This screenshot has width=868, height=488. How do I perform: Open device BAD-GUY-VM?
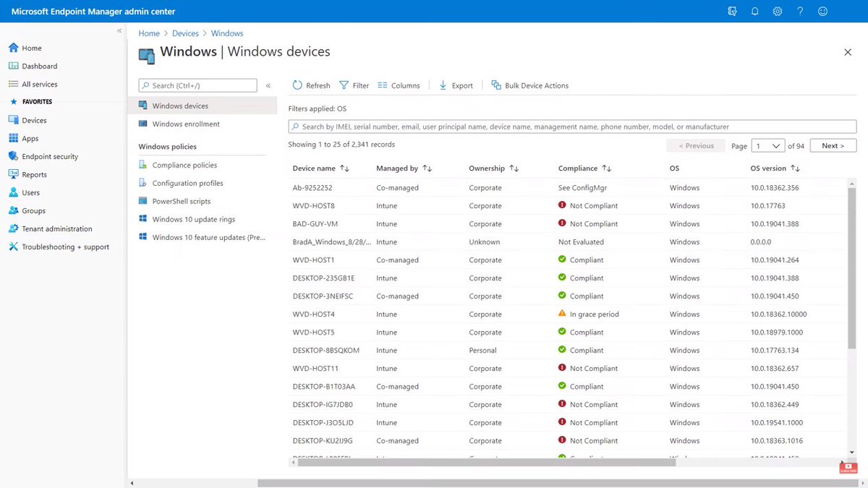pos(315,224)
